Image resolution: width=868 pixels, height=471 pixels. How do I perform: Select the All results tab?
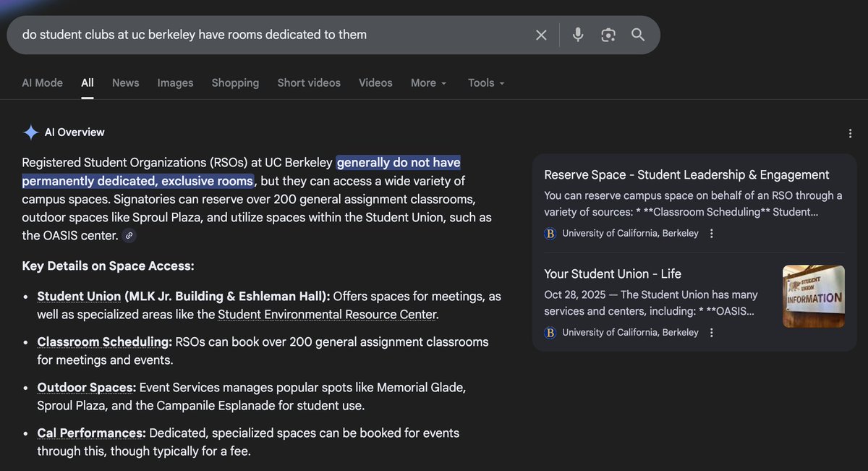click(x=88, y=83)
